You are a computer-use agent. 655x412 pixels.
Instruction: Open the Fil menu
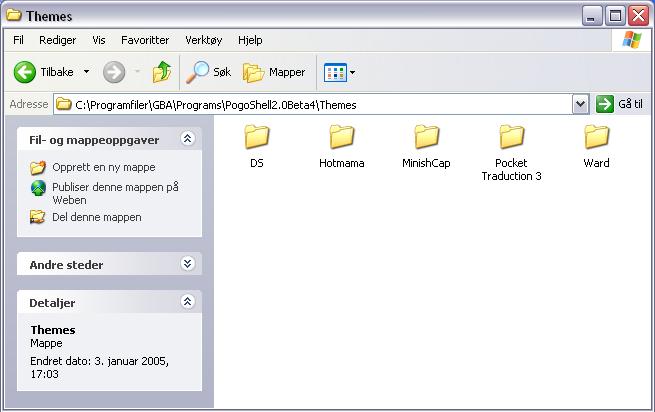(18, 40)
